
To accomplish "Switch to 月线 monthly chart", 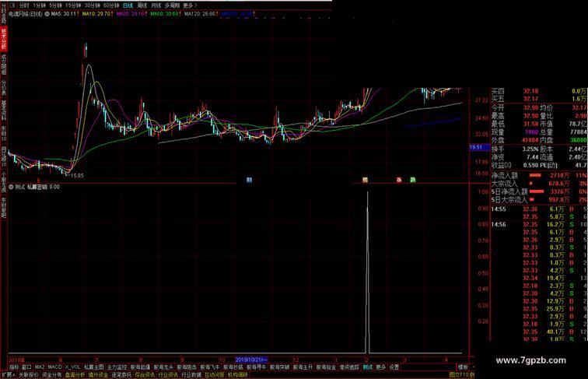I will point(156,5).
